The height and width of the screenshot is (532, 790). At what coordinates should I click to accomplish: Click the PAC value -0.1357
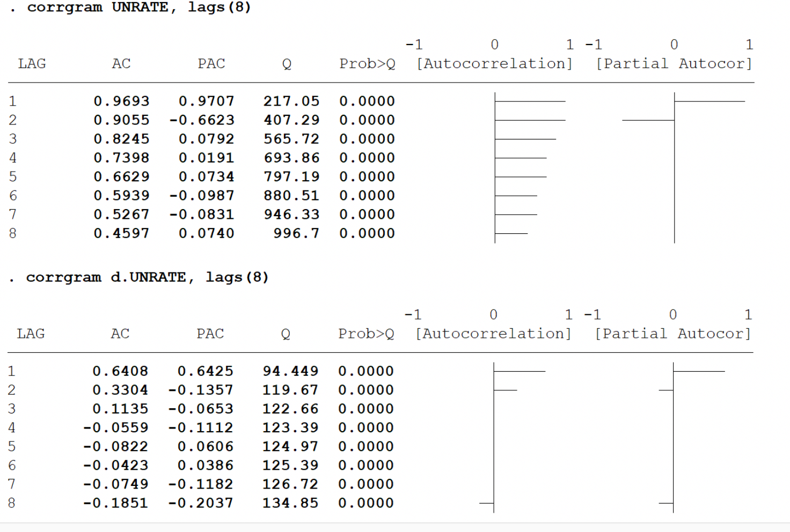click(x=201, y=390)
